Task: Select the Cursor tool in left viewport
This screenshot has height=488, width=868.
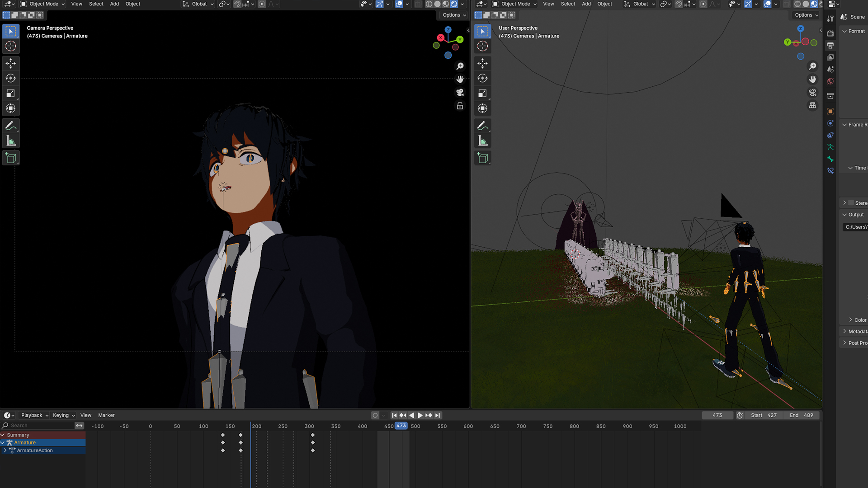Action: click(11, 46)
